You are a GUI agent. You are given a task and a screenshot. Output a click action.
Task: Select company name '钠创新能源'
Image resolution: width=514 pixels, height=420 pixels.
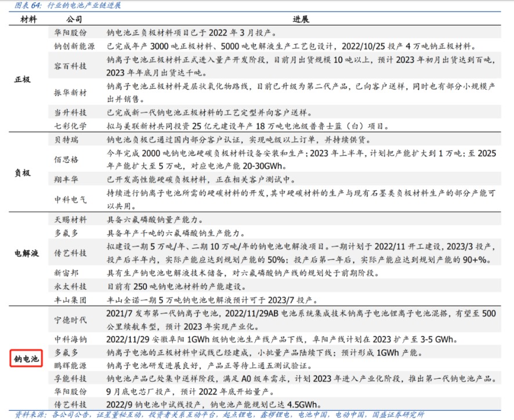(x=74, y=46)
